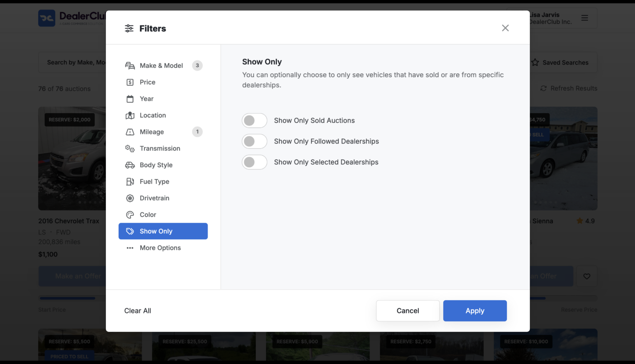Toggle Show Only Followed Dealerships switch
Image resolution: width=635 pixels, height=364 pixels.
254,141
